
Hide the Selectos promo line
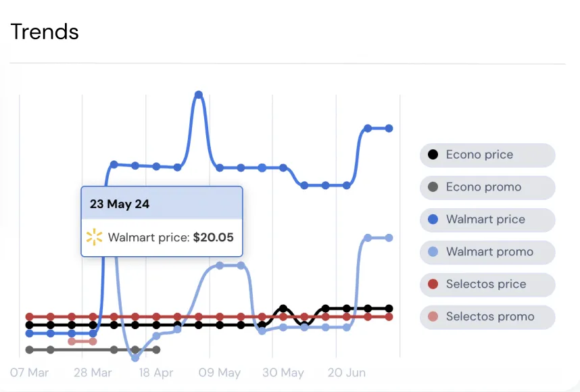click(x=487, y=317)
